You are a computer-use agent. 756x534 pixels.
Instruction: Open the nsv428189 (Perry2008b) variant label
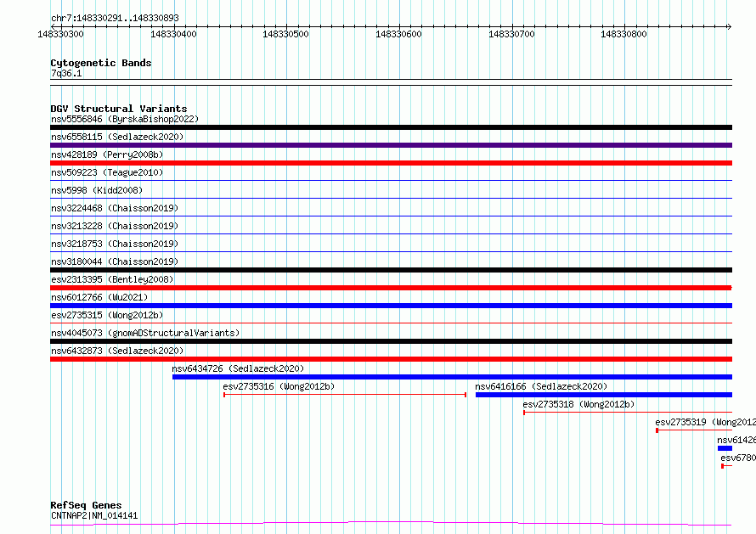[107, 155]
